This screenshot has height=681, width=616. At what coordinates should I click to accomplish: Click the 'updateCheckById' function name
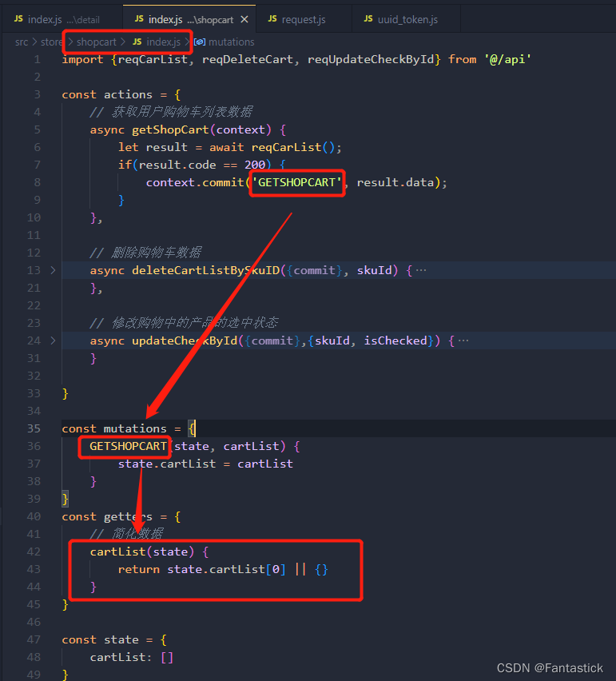pyautogui.click(x=185, y=341)
